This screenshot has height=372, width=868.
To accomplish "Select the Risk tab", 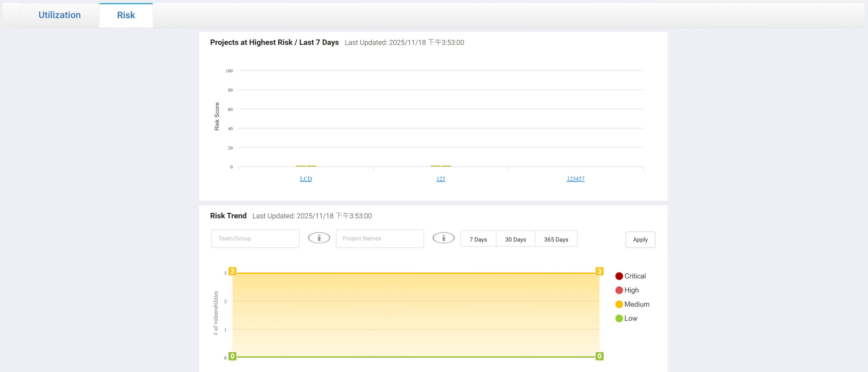I will coord(126,15).
